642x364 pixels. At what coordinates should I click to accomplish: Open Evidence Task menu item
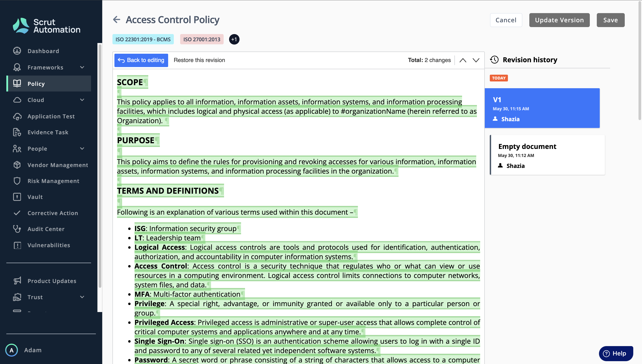pos(48,132)
